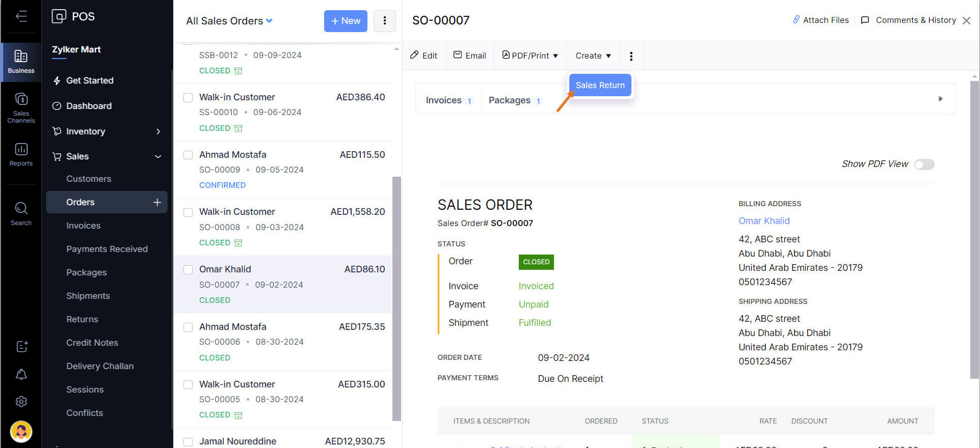Expand the Inventory menu chevron
980x448 pixels.
click(x=158, y=131)
